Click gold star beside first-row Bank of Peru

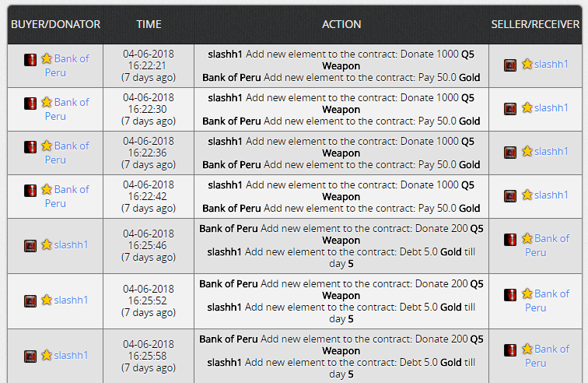pyautogui.click(x=47, y=58)
